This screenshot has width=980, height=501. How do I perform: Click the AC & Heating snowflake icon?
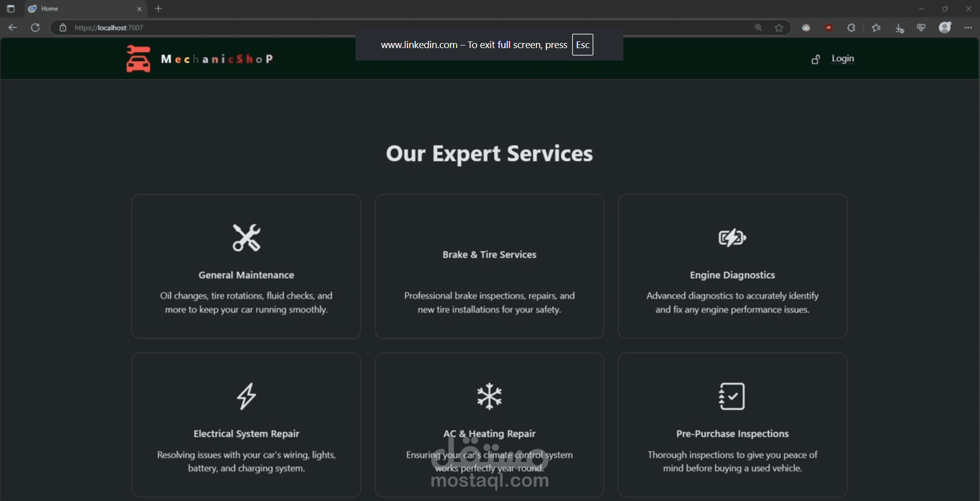489,396
